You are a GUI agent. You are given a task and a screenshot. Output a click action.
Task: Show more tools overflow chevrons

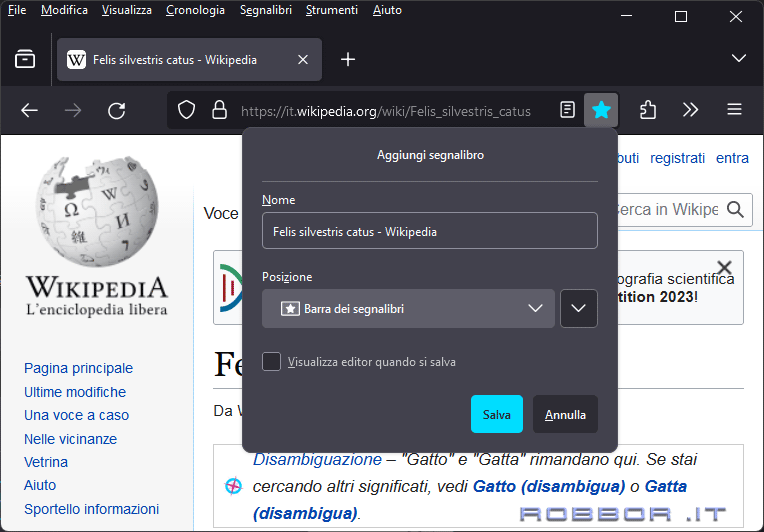tap(690, 110)
